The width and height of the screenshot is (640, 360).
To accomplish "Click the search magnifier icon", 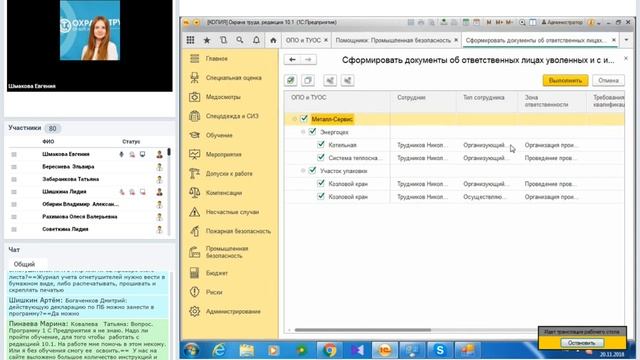I will tap(240, 40).
